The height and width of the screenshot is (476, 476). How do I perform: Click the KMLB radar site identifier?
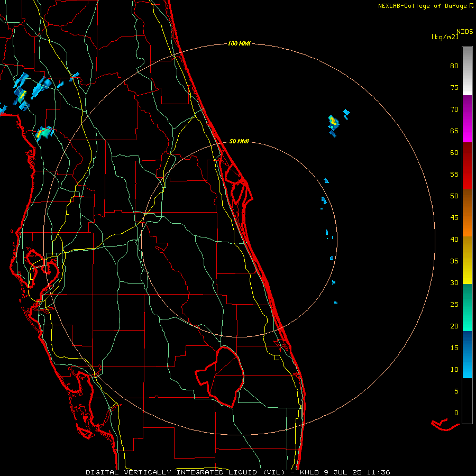point(309,472)
